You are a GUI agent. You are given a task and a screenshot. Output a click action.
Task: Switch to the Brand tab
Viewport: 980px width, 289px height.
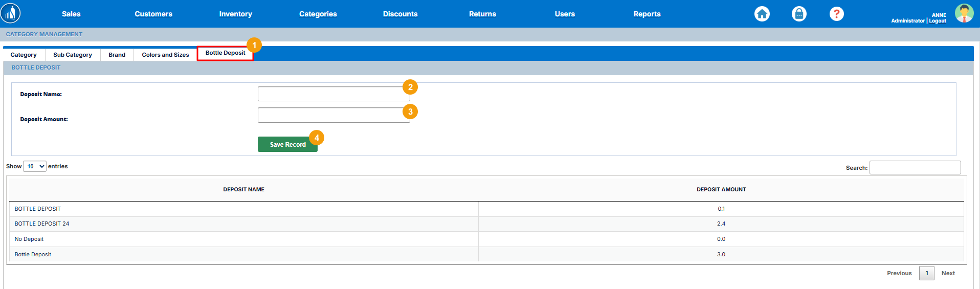pos(117,55)
